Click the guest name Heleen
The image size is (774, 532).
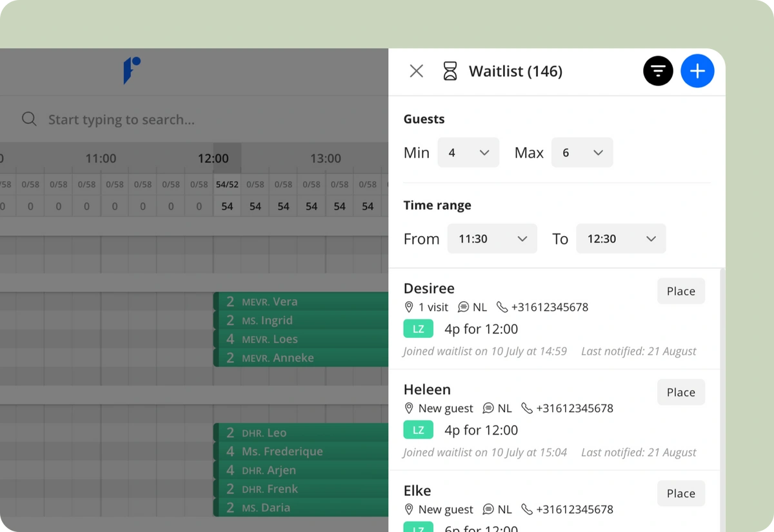pyautogui.click(x=427, y=389)
